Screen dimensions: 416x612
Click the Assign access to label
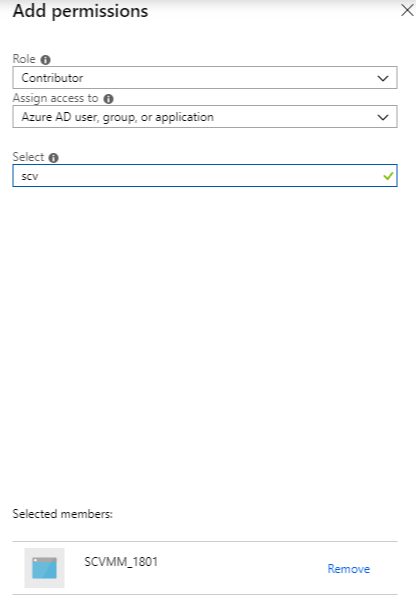pyautogui.click(x=55, y=98)
